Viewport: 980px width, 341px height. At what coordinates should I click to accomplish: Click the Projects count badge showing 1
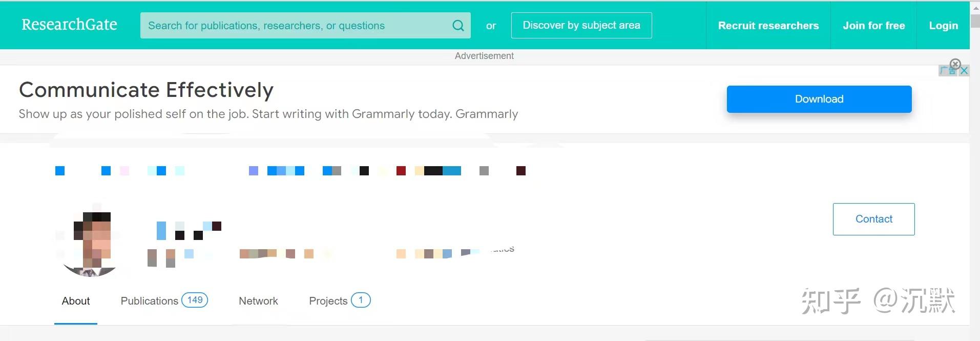361,300
